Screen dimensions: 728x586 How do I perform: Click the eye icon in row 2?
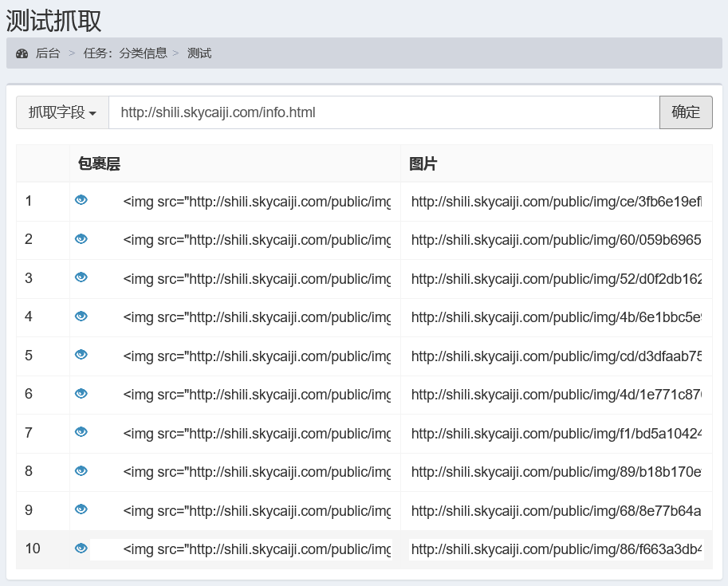coord(81,239)
